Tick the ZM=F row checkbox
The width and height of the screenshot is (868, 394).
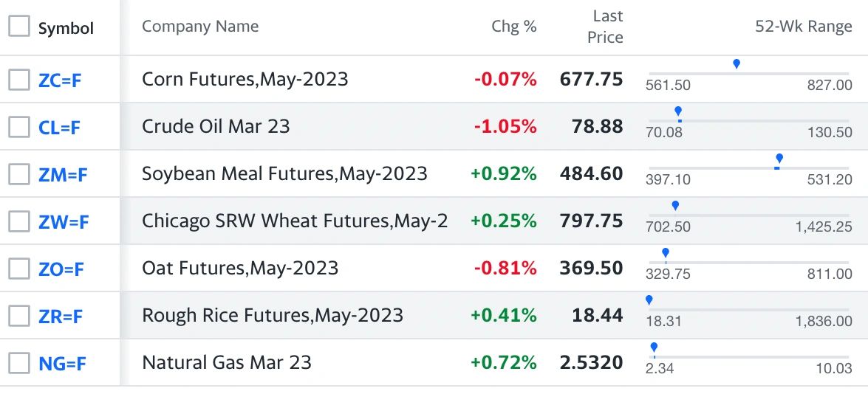tap(18, 174)
